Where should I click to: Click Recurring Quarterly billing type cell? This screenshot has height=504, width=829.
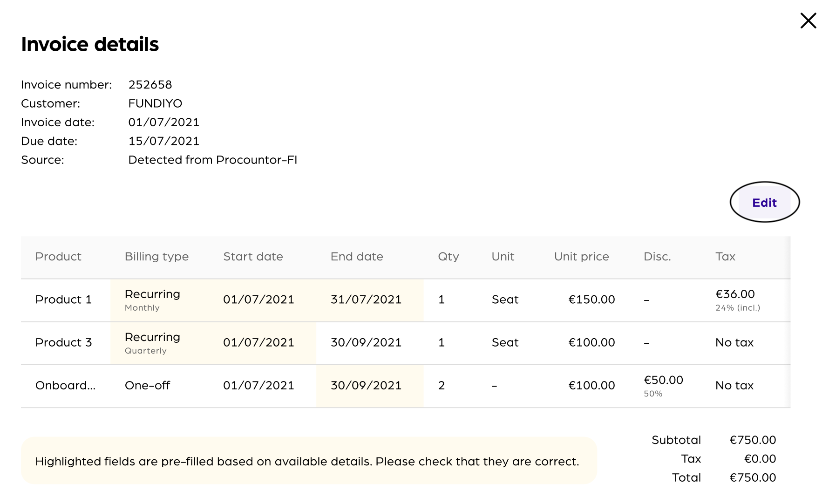pos(152,343)
